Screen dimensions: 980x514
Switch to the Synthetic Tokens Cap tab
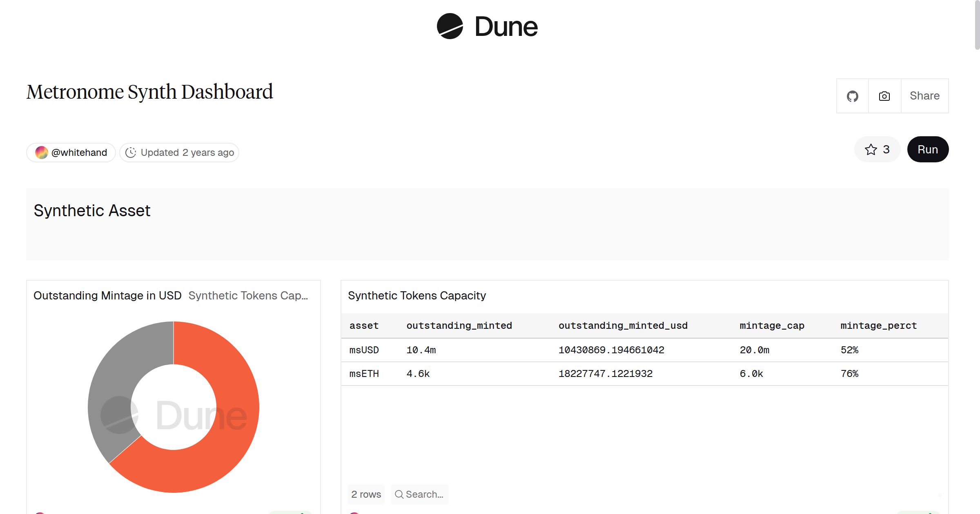pos(249,295)
